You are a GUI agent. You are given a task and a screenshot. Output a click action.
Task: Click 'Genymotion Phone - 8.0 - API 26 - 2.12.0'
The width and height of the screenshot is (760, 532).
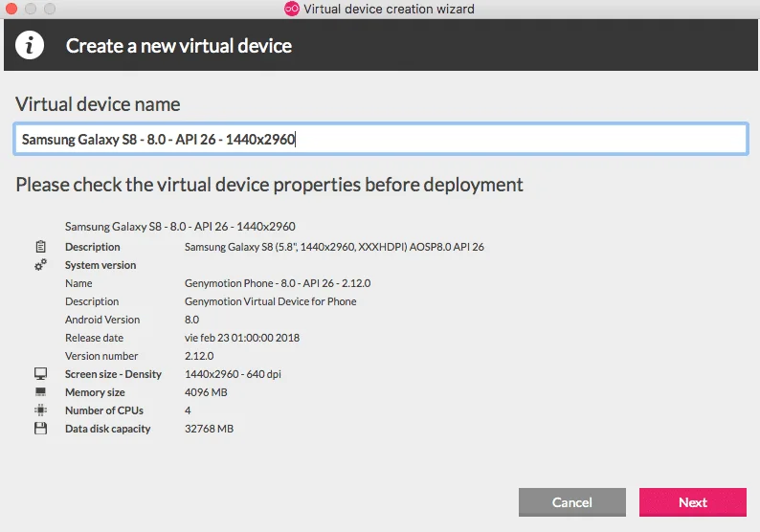click(x=278, y=283)
